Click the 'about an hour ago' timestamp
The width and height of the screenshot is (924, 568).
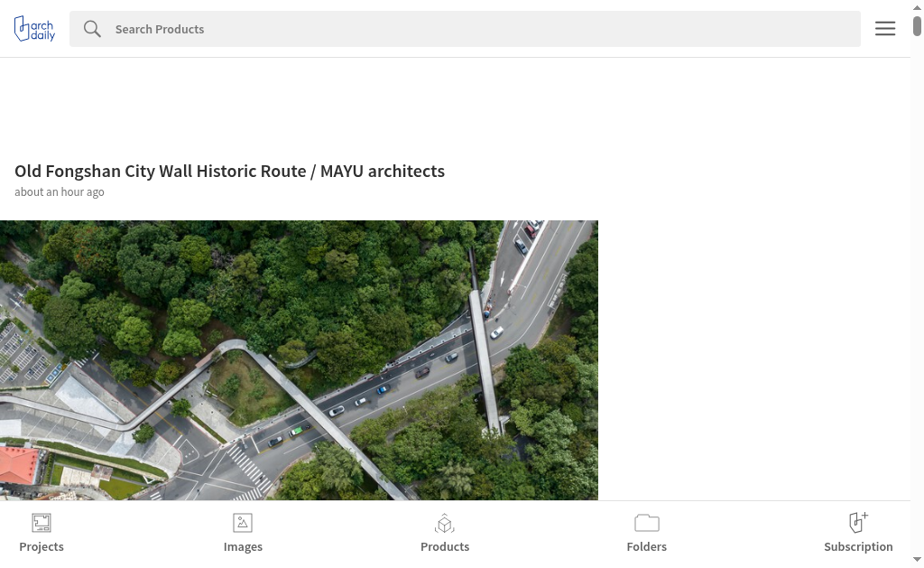pos(60,191)
